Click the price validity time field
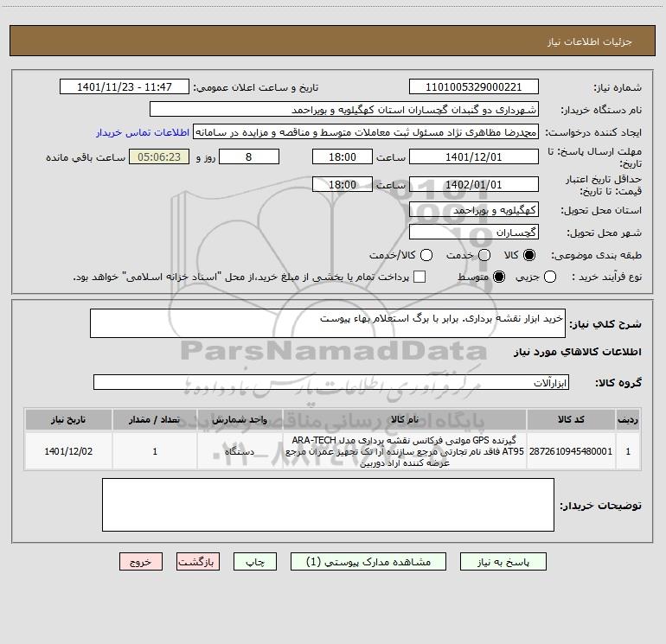 (x=343, y=184)
